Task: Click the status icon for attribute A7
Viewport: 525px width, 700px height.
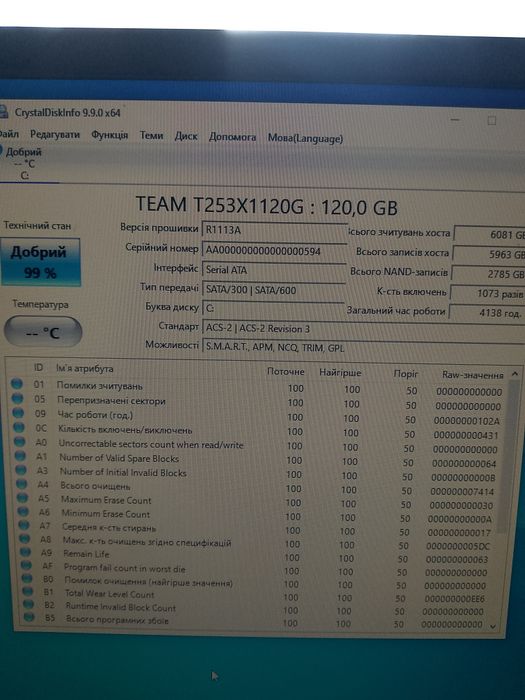Action: pos(24,525)
